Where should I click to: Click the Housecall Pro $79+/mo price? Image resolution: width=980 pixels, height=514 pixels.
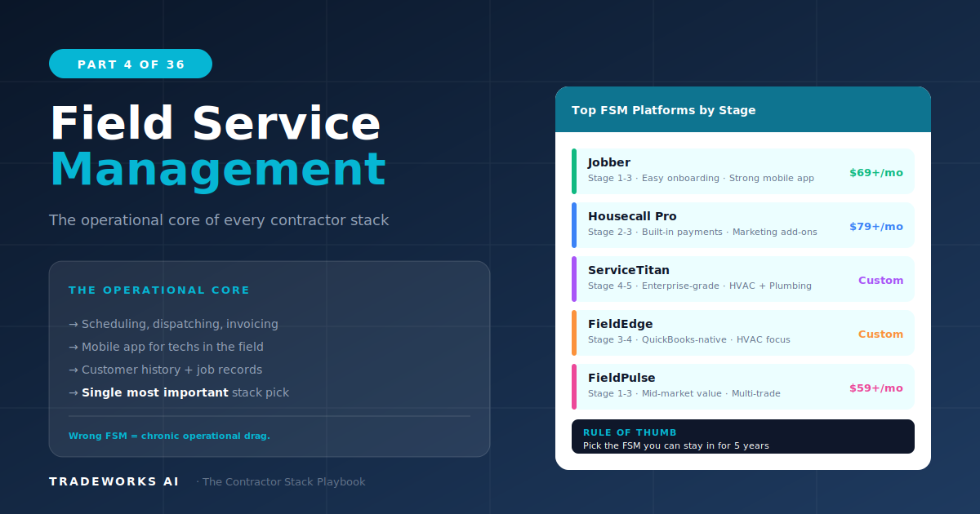tap(876, 227)
